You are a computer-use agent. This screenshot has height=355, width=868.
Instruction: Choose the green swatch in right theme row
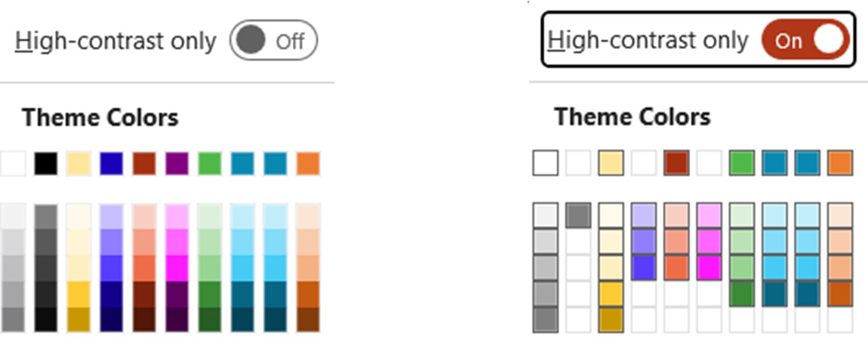(742, 163)
